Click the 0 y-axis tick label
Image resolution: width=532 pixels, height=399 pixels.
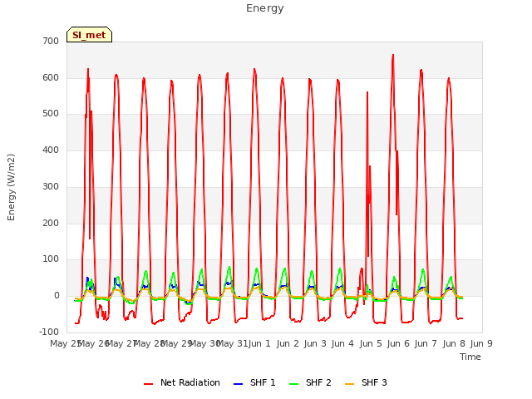click(x=57, y=296)
